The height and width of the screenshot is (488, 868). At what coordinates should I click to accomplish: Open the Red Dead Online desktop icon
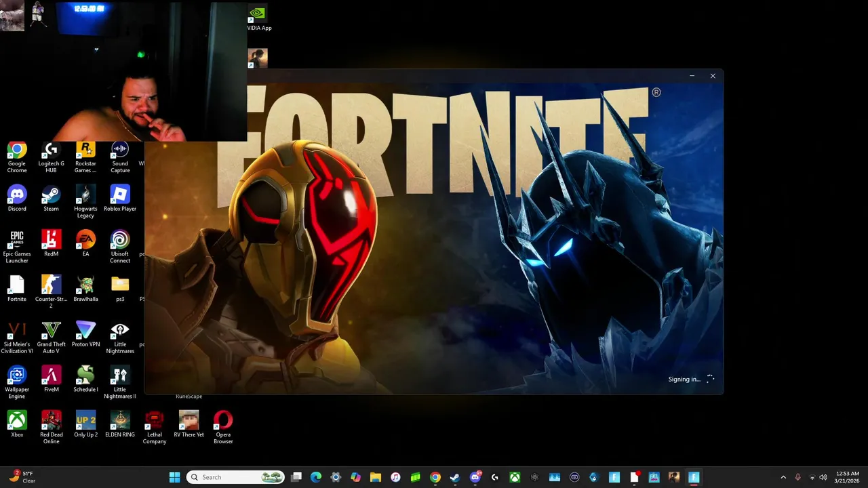click(51, 428)
